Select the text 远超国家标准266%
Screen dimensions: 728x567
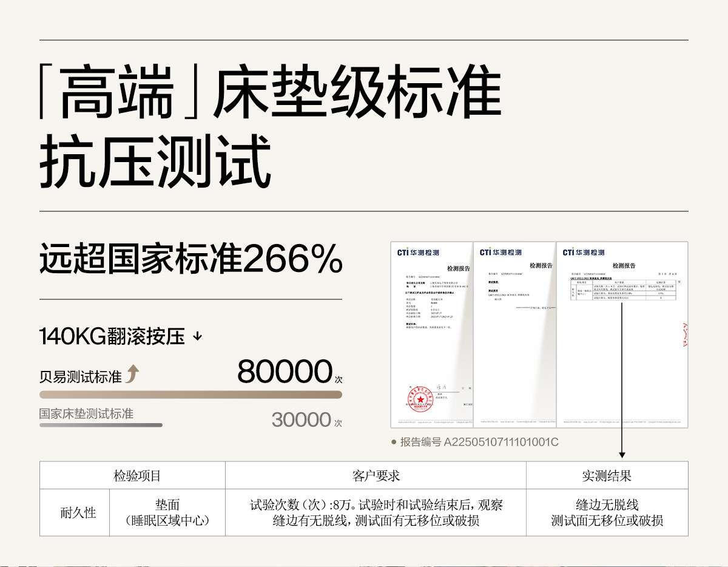point(190,260)
